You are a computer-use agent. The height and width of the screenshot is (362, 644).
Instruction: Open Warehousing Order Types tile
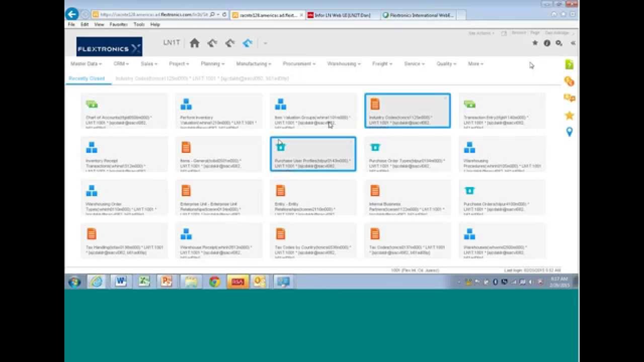click(x=124, y=197)
